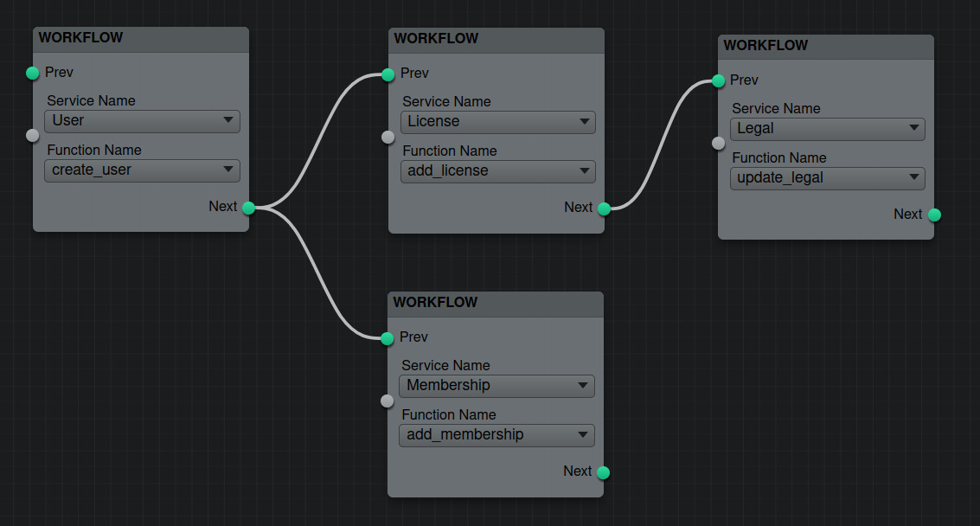Click the Next port on the add_license node
The image size is (980, 526).
point(604,208)
